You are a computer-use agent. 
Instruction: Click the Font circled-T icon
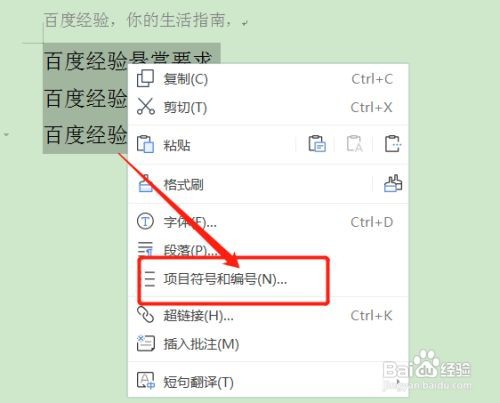pos(145,221)
